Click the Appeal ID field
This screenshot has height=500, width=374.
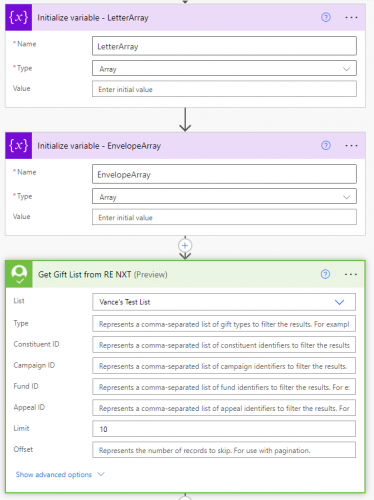[224, 408]
